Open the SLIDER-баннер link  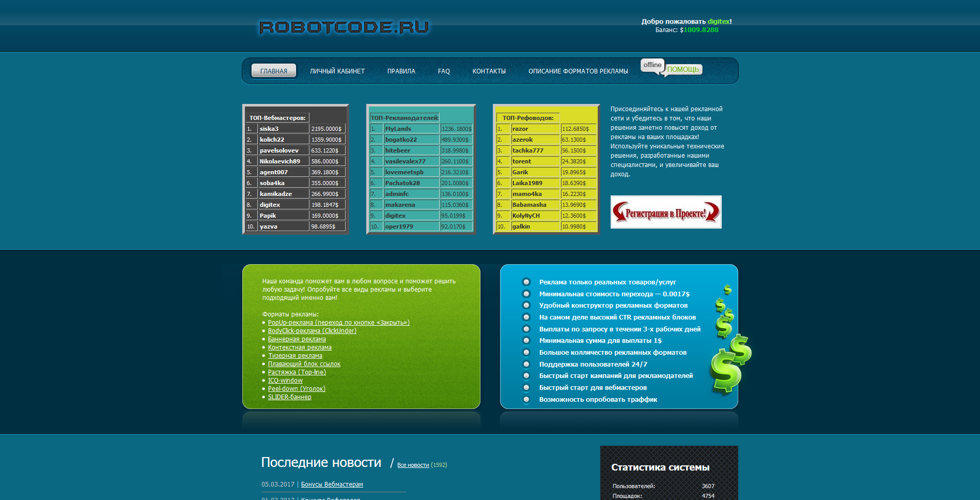(289, 397)
